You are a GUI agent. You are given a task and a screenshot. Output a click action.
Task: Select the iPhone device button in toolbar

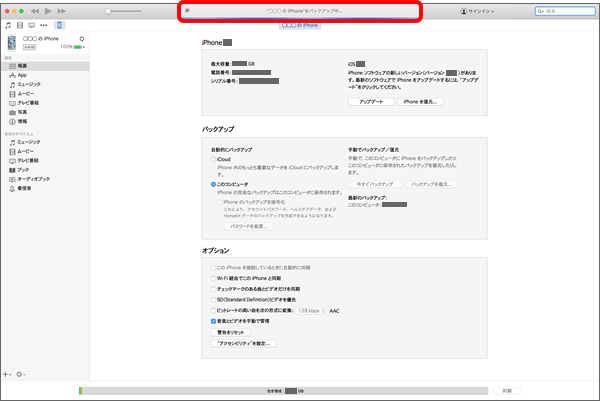click(x=59, y=25)
